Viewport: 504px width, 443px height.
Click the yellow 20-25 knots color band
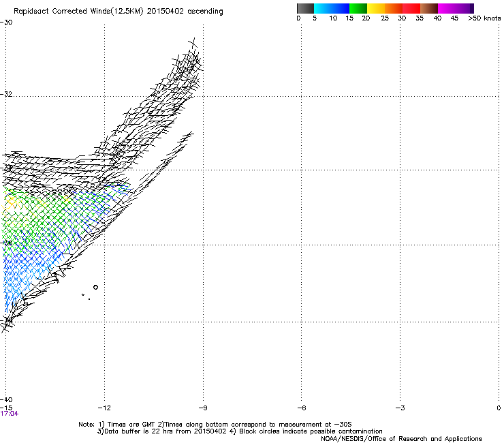376,8
